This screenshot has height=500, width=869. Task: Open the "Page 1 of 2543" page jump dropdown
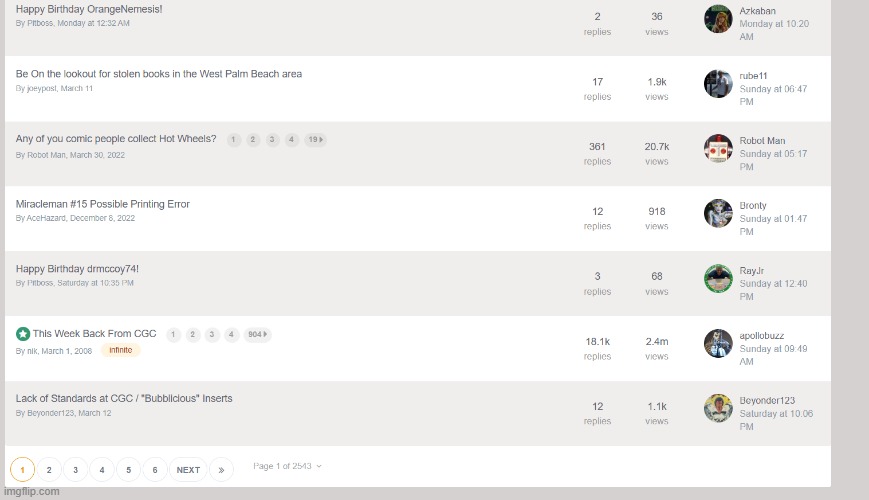(x=288, y=466)
